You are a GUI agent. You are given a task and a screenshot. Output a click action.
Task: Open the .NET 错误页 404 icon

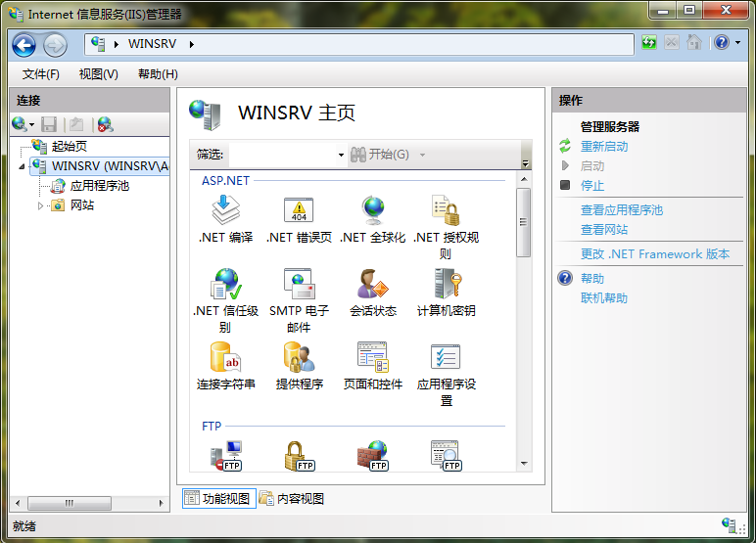(299, 210)
